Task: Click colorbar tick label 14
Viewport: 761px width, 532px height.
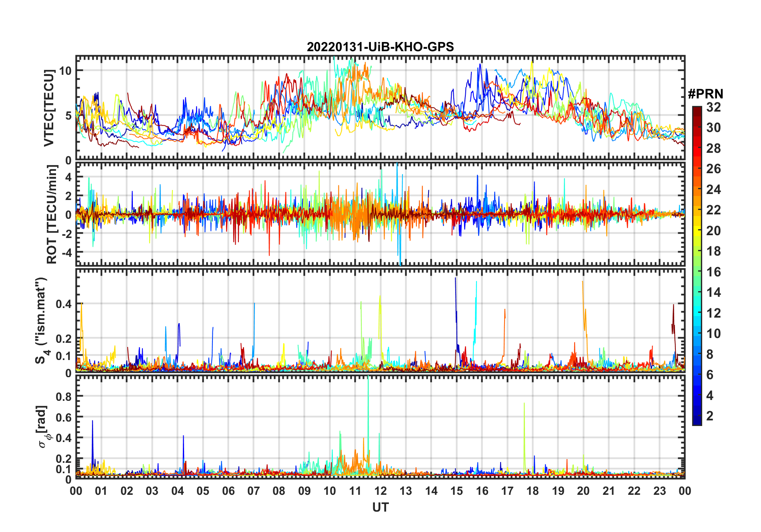Action: (713, 292)
